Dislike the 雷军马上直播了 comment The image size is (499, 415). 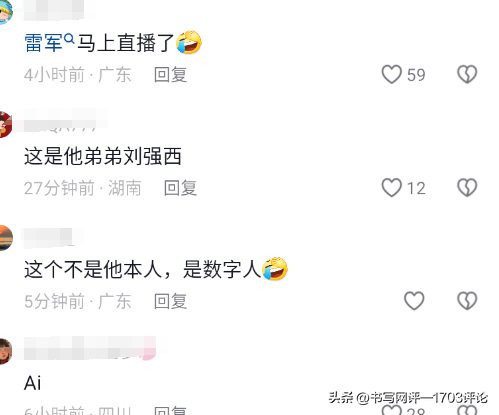[x=467, y=74]
